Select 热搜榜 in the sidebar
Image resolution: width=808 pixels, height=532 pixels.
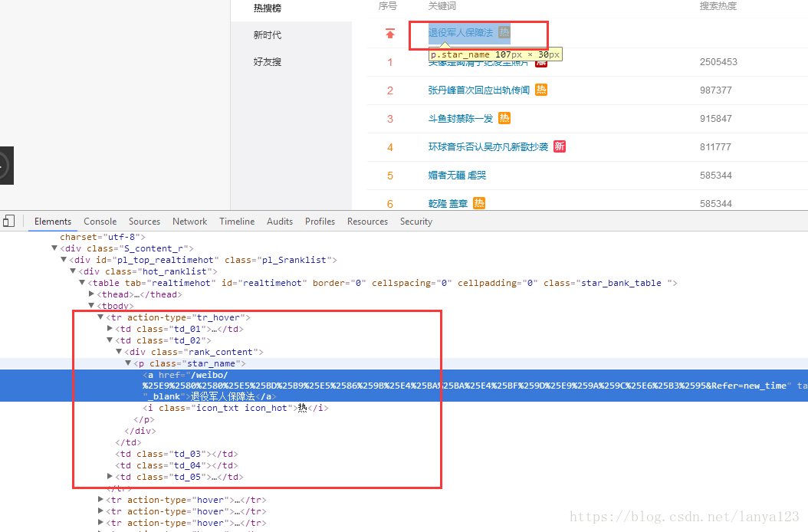(x=268, y=8)
